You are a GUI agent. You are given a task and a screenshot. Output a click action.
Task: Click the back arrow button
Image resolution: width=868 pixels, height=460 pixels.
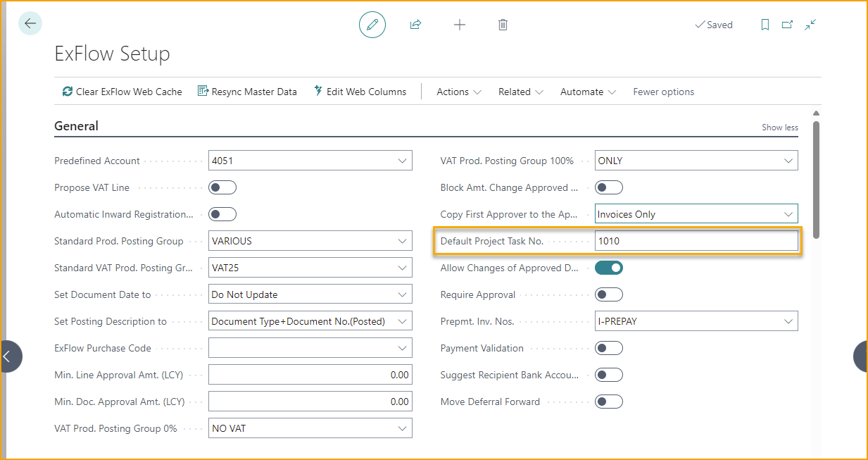coord(30,23)
